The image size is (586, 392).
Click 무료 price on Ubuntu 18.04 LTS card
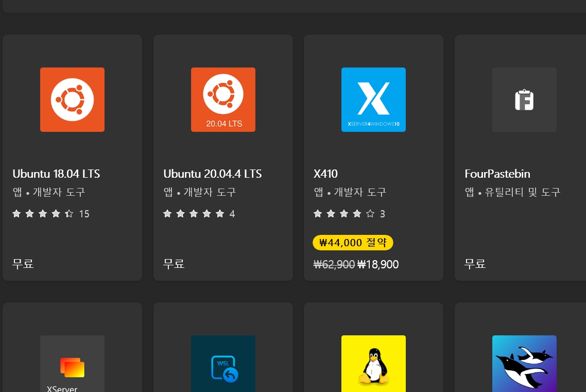(x=23, y=264)
